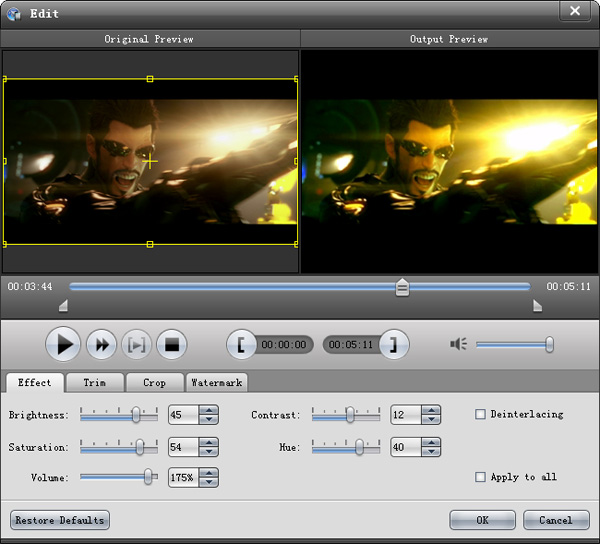
Task: Click the Cancel button
Action: pos(556,520)
